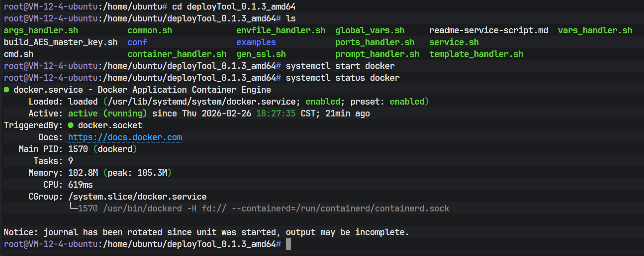
Task: Open the /usr/lib/systemd/system/docker.service path link
Action: [202, 102]
